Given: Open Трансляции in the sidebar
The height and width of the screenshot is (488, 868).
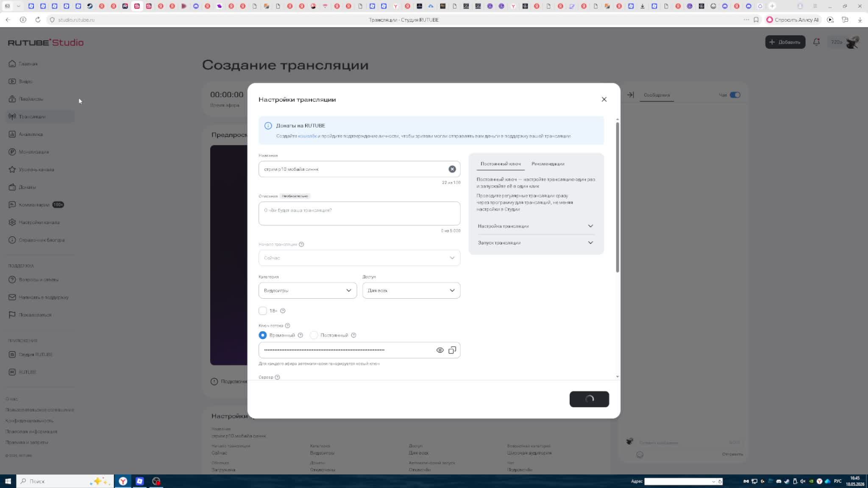Looking at the screenshot, I should [40, 116].
